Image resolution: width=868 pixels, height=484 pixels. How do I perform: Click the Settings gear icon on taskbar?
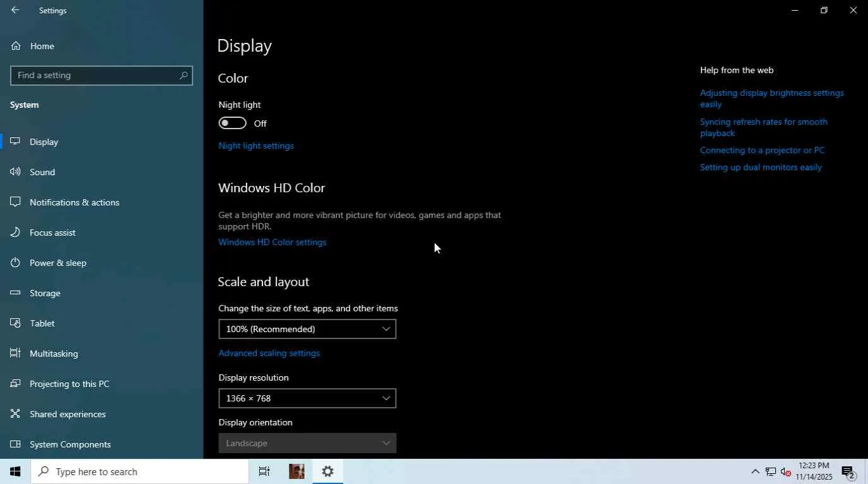click(x=328, y=471)
